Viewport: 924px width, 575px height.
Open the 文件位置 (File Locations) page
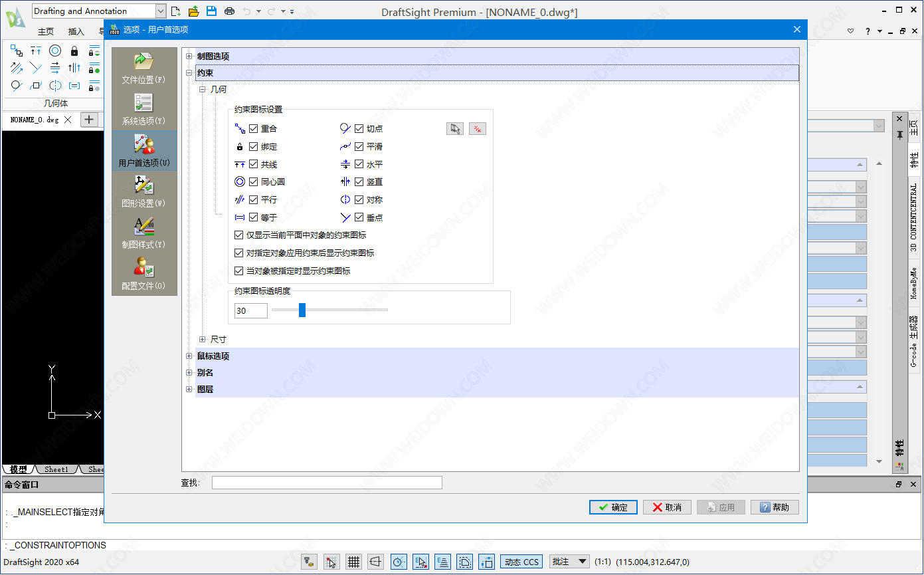pyautogui.click(x=144, y=68)
